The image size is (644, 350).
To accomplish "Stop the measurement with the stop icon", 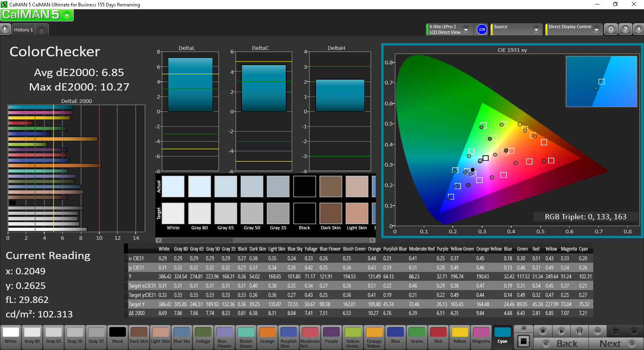I will tap(543, 331).
